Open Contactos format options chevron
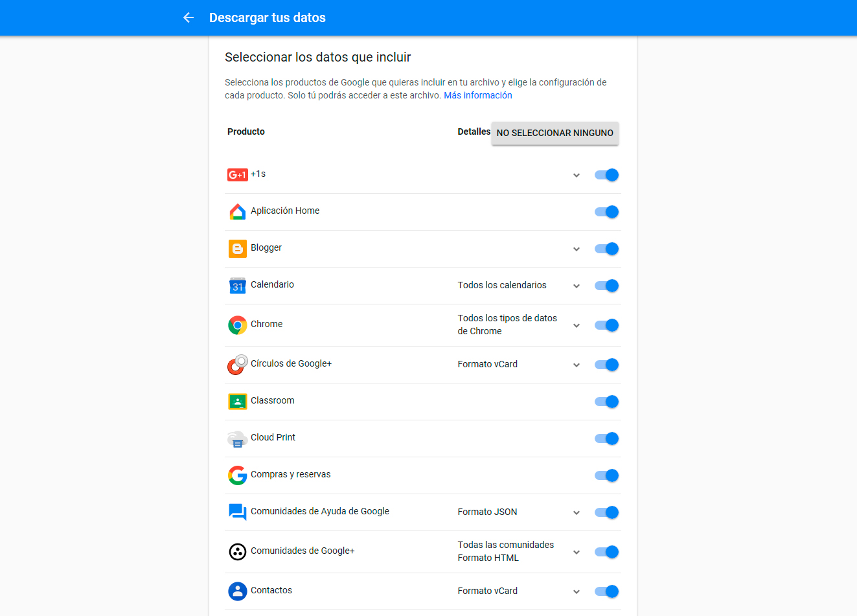This screenshot has height=616, width=857. pyautogui.click(x=577, y=592)
